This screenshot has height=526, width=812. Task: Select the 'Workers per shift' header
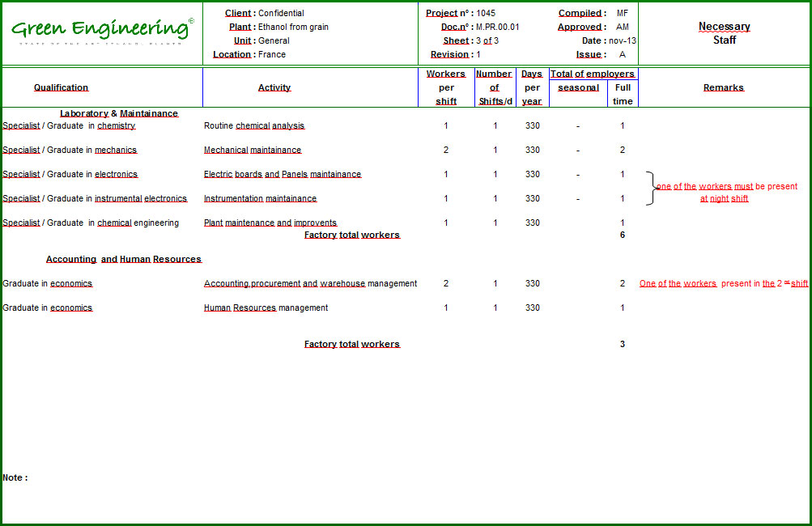(446, 87)
